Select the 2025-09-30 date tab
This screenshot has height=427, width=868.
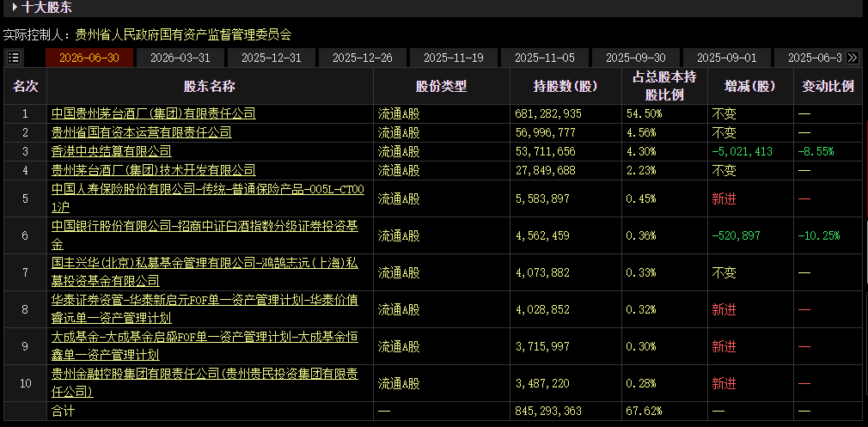[635, 58]
